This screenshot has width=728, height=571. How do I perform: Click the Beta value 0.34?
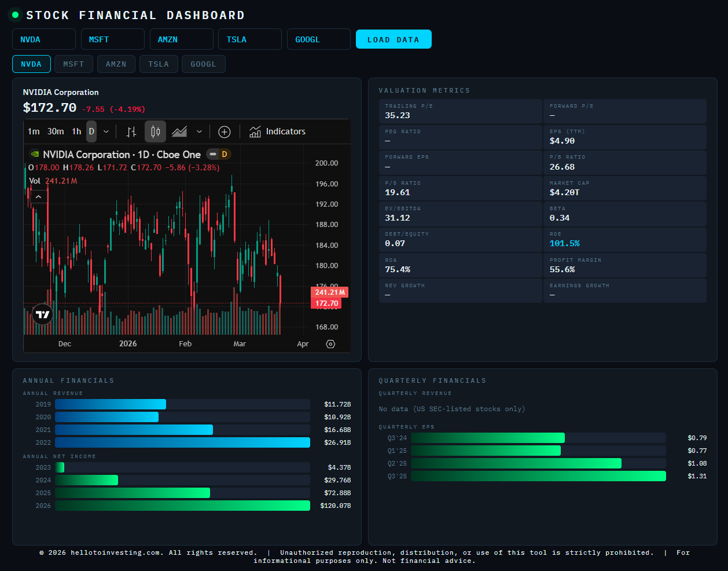(560, 218)
